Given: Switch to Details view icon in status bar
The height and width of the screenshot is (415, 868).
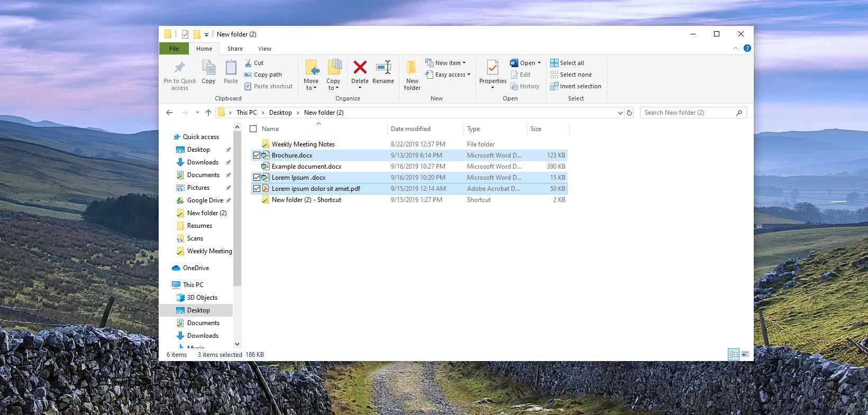Looking at the screenshot, I should [x=734, y=355].
